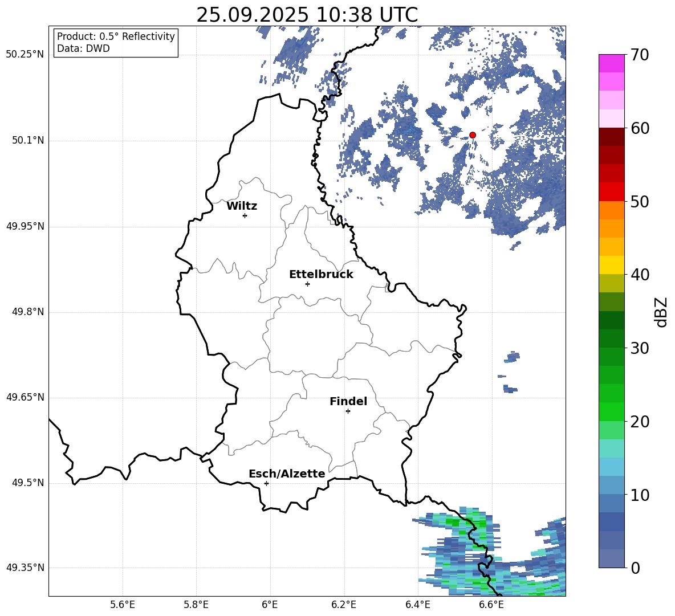The height and width of the screenshot is (616, 675).
Task: Click the 49.8°N latitude label
Action: 27,312
